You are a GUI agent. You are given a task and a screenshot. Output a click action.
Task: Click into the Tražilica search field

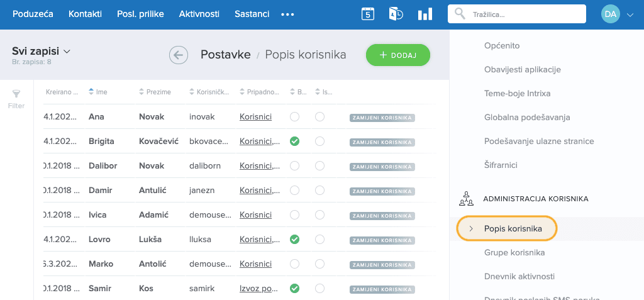(x=517, y=14)
